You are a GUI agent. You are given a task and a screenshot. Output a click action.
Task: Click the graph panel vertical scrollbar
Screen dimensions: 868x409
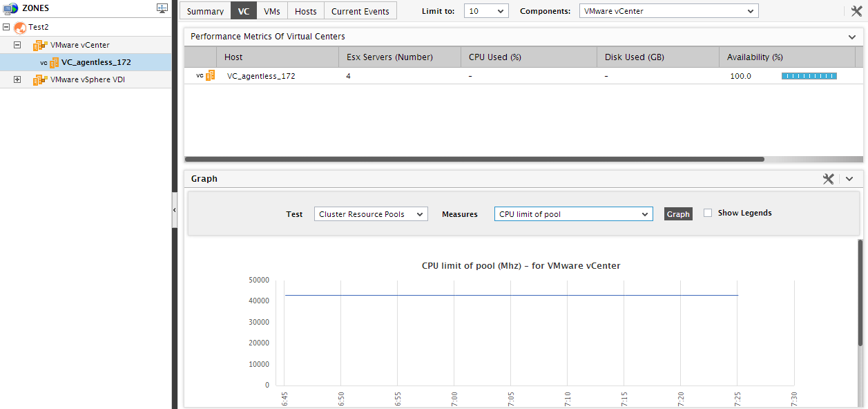[860, 292]
